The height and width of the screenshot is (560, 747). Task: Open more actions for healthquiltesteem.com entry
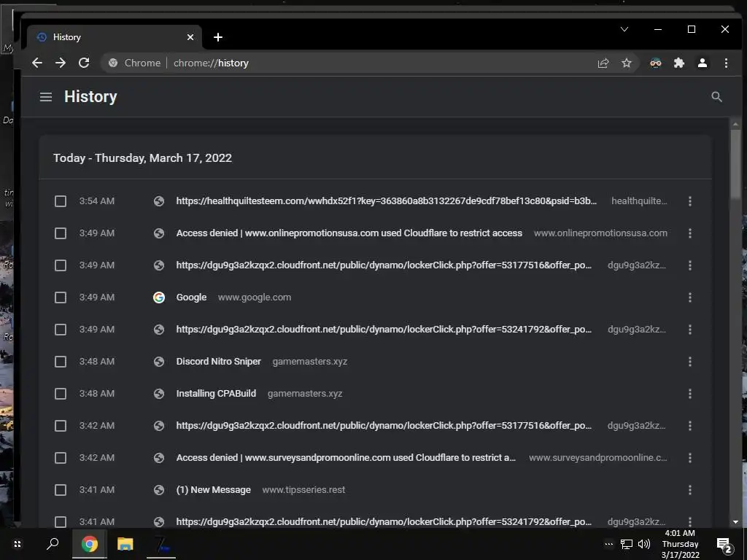[690, 201]
